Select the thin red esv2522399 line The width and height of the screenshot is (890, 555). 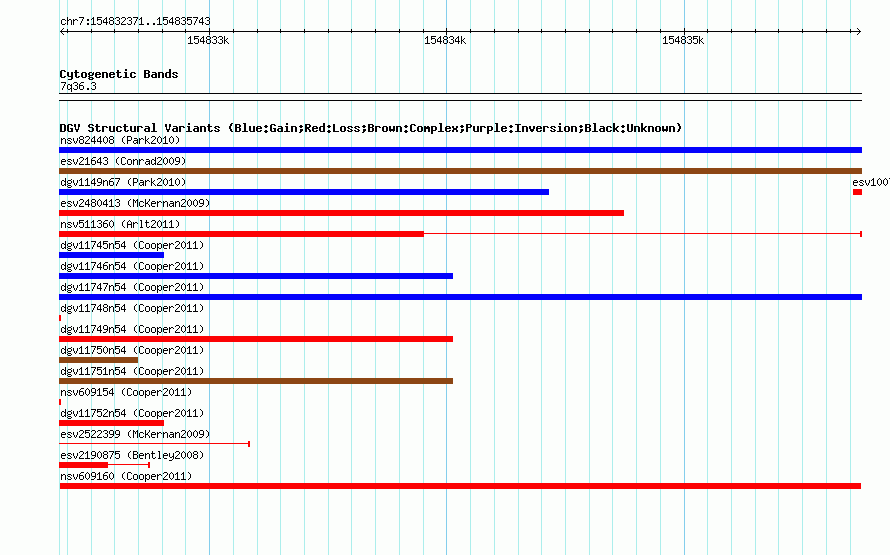pyautogui.click(x=154, y=444)
